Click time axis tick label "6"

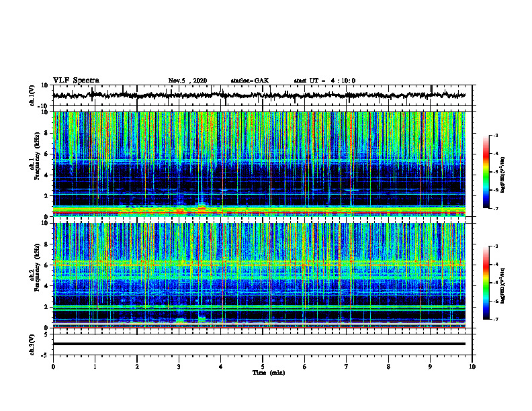click(x=305, y=367)
